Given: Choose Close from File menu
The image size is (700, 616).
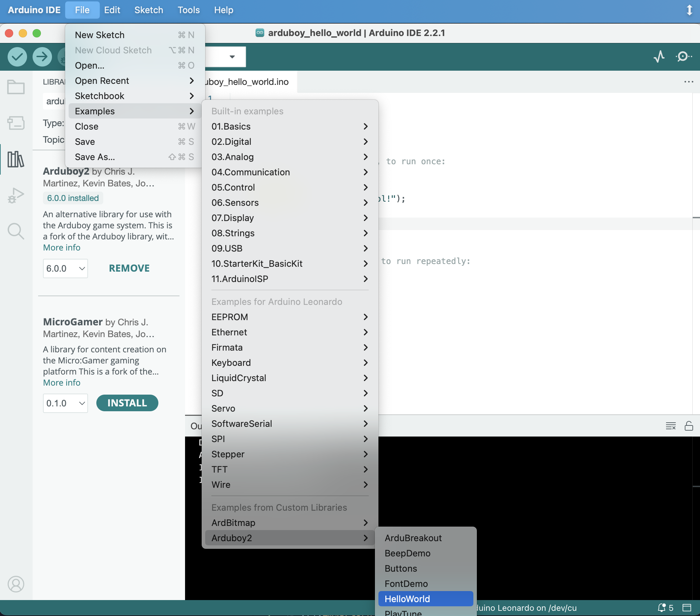Looking at the screenshot, I should (135, 126).
